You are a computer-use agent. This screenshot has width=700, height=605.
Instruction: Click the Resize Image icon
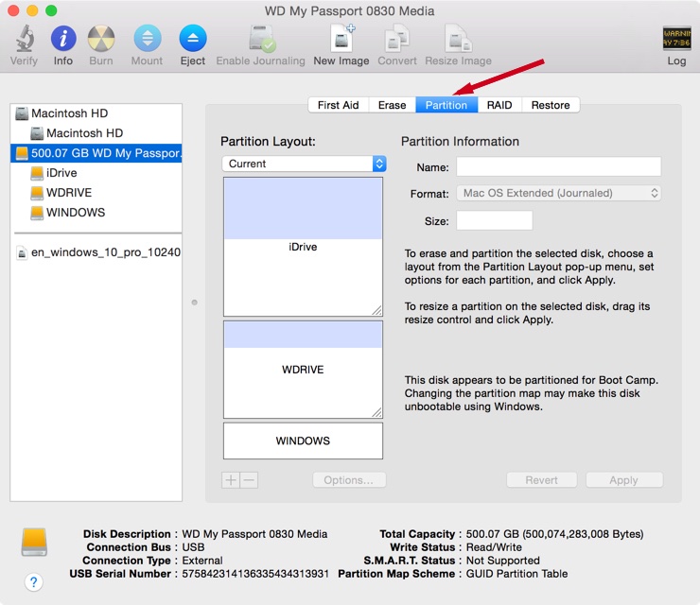click(x=458, y=39)
